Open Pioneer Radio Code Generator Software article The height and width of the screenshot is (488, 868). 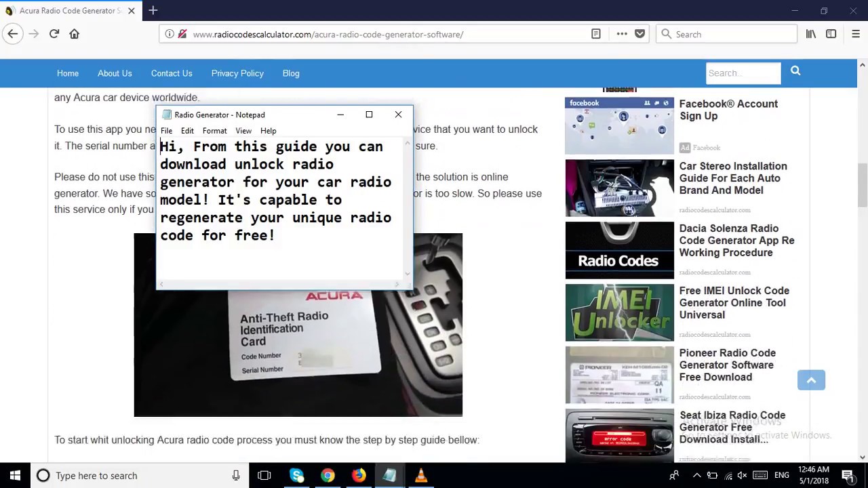point(728,365)
